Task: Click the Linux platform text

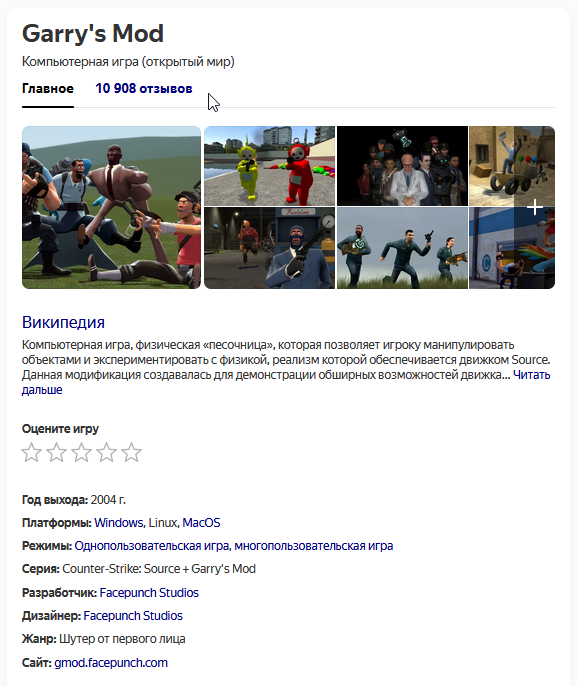Action: click(163, 523)
